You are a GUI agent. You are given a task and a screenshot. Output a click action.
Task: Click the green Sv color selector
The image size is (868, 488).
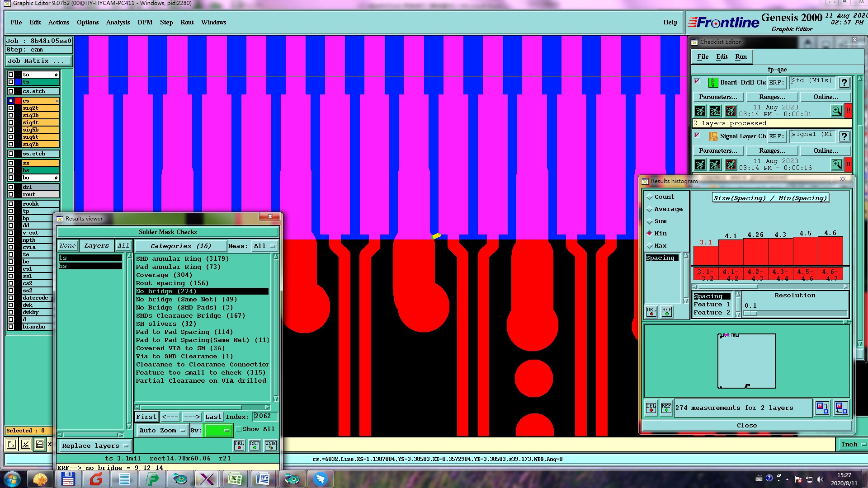tap(218, 431)
